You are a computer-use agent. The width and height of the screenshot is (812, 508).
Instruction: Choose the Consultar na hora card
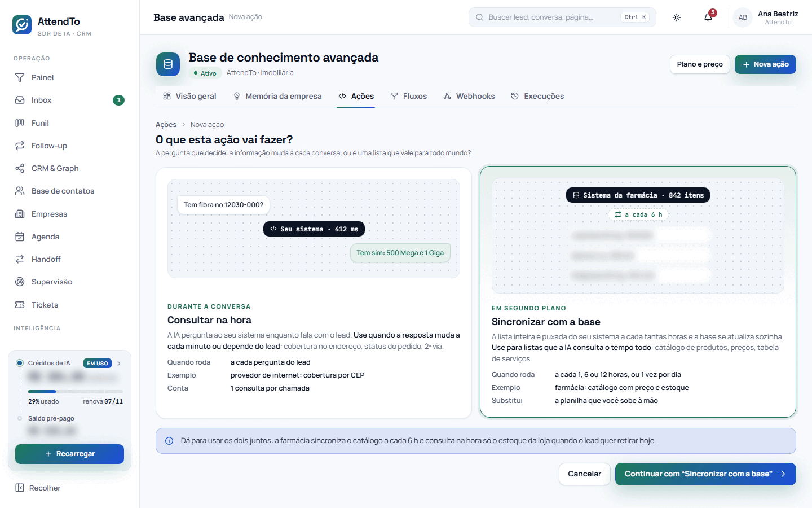pyautogui.click(x=314, y=293)
